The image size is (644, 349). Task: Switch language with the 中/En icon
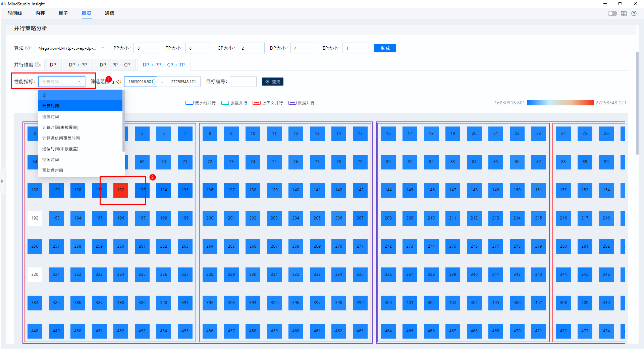tap(624, 13)
